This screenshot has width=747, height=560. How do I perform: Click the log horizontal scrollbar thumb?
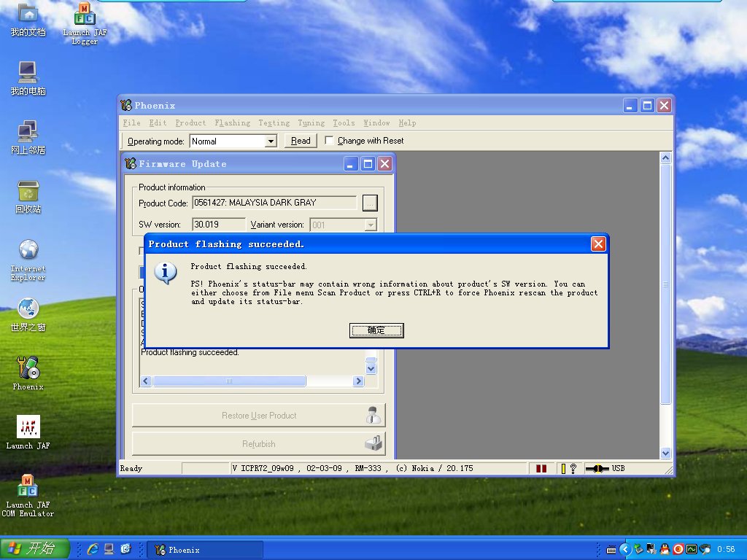(x=229, y=381)
